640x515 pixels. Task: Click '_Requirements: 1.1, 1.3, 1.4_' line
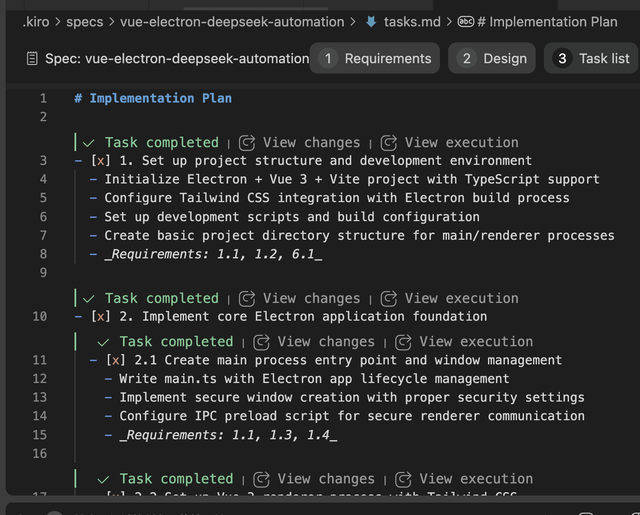coord(228,435)
